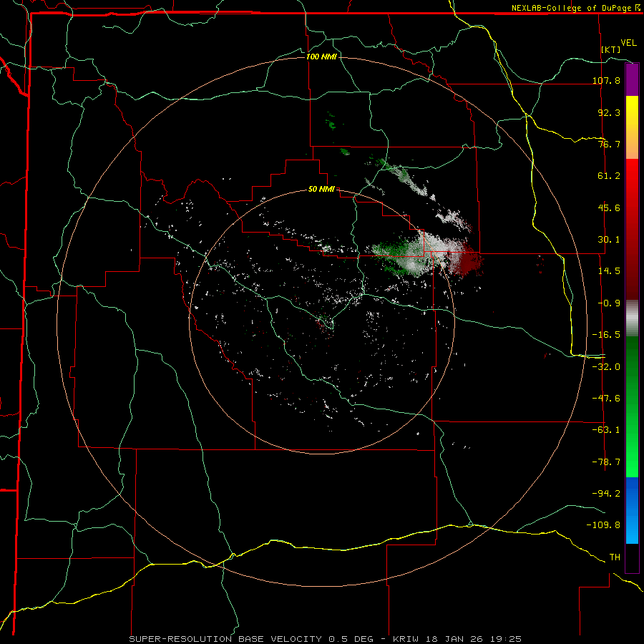Click the "100 NMI" range ring label
This screenshot has height=644, width=644.
321,57
